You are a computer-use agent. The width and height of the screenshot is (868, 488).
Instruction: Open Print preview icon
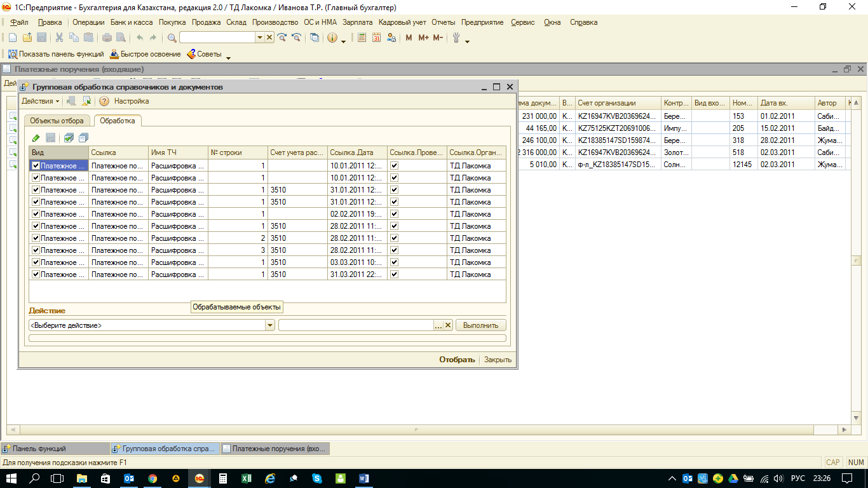click(120, 38)
